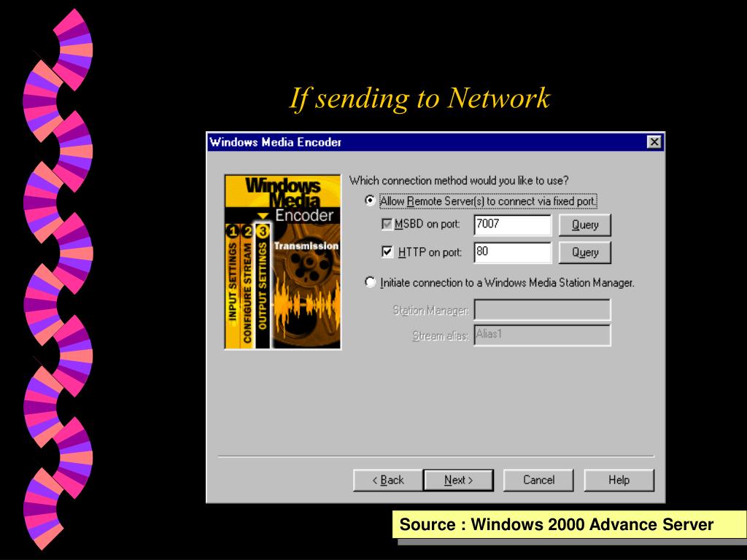Return with the Back button

(x=387, y=480)
